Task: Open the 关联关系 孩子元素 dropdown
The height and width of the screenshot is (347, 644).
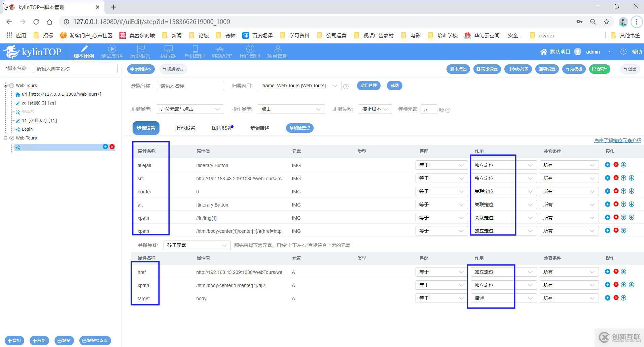Action: coord(197,245)
